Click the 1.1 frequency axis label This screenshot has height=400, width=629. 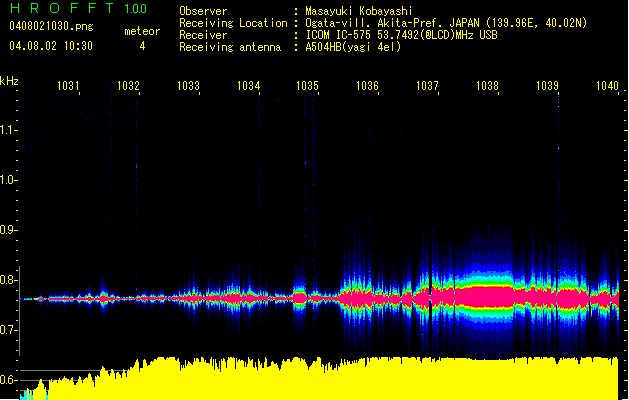coord(7,130)
